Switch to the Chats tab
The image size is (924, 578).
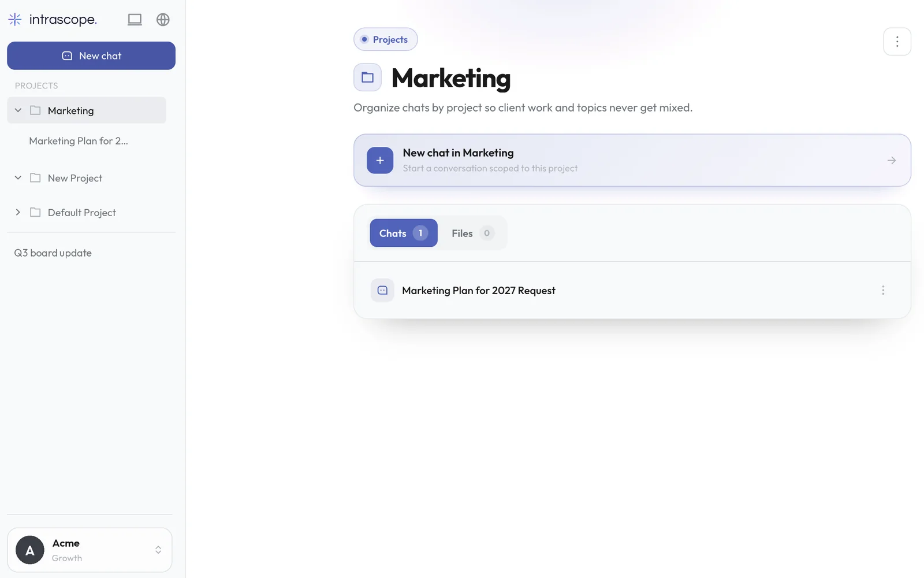404,233
